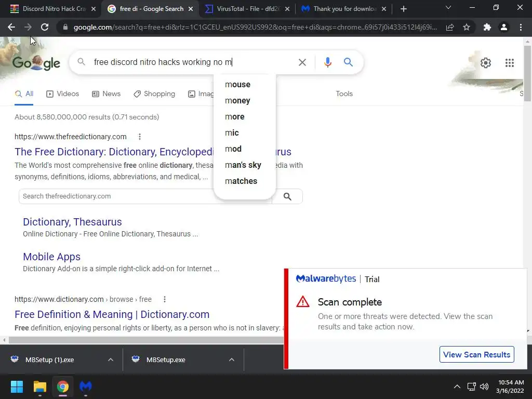Select suggestion 'mod'
The height and width of the screenshot is (399, 532).
[x=245, y=149]
